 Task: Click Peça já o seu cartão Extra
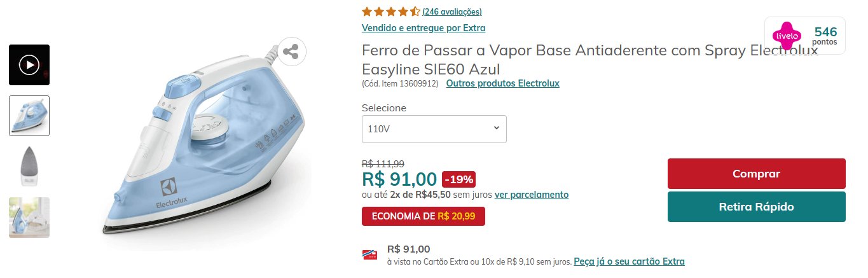pos(630,261)
